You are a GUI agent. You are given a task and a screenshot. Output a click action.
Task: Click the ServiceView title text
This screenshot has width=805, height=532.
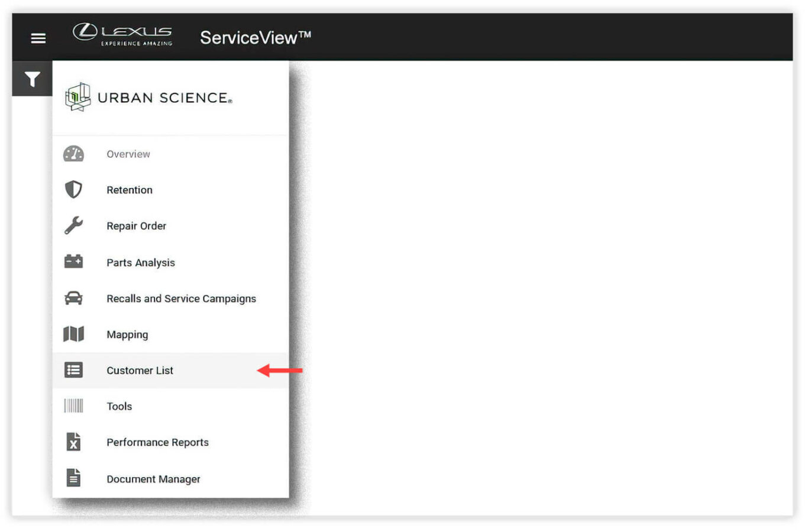(x=255, y=38)
